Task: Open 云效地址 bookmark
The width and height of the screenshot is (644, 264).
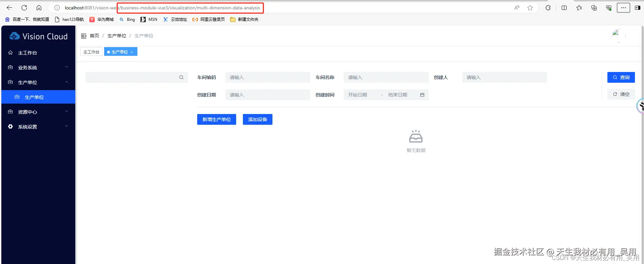Action: click(x=175, y=20)
